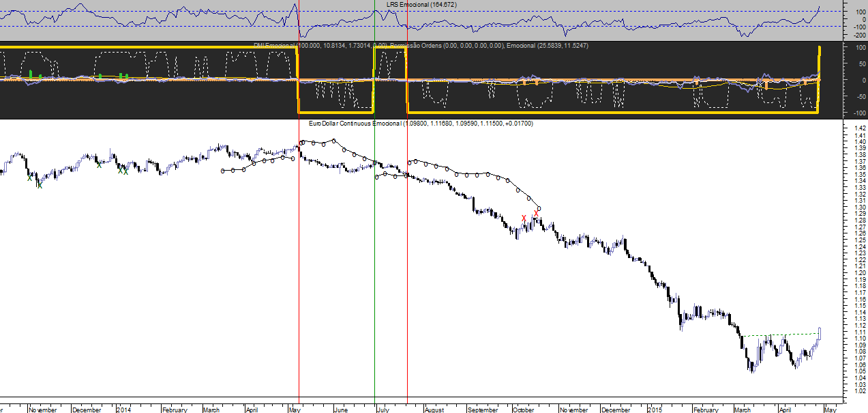Click the DMI Emocional indicator values label
This screenshot has width=868, height=413.
tap(320, 45)
